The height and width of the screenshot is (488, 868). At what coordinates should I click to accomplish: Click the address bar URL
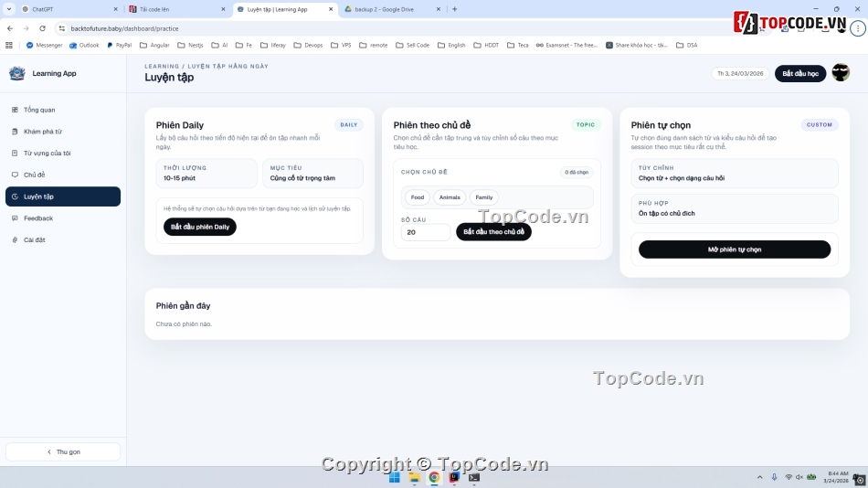click(124, 28)
